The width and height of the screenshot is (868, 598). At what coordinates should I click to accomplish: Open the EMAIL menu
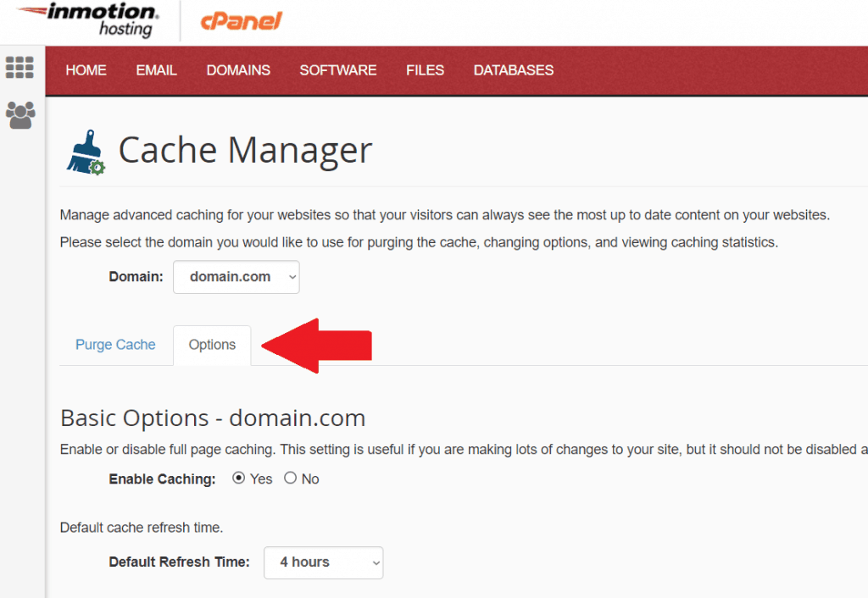coord(156,70)
